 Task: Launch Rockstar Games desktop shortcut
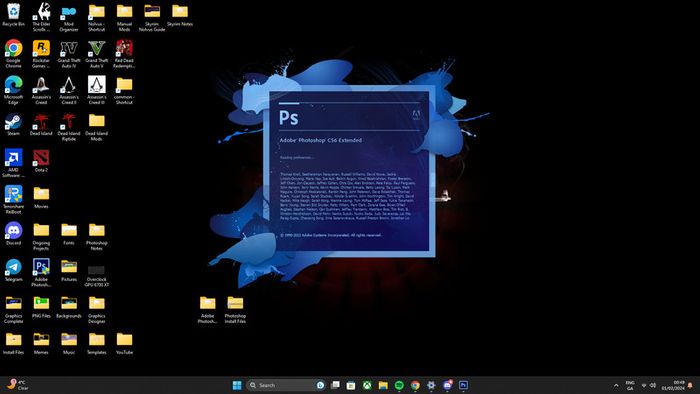[x=41, y=54]
